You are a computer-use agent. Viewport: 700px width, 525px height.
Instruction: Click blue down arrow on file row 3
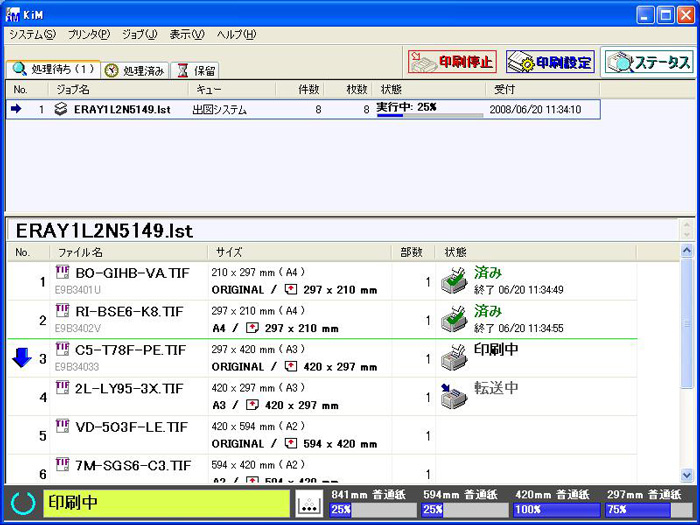coord(21,358)
